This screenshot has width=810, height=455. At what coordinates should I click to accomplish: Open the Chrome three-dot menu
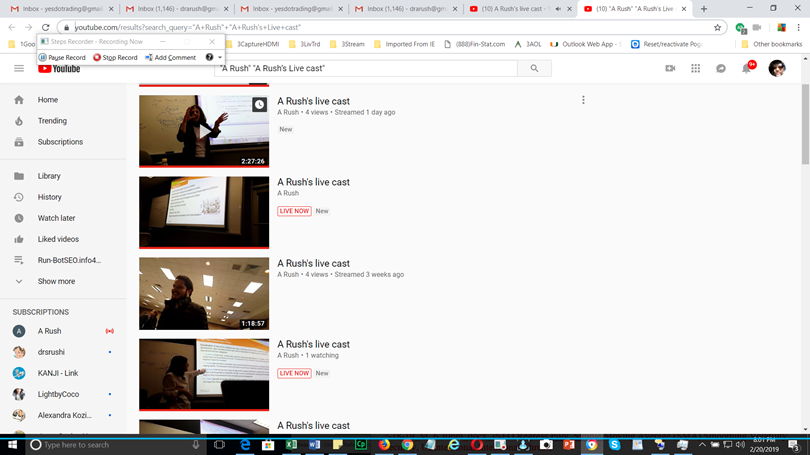pos(799,28)
